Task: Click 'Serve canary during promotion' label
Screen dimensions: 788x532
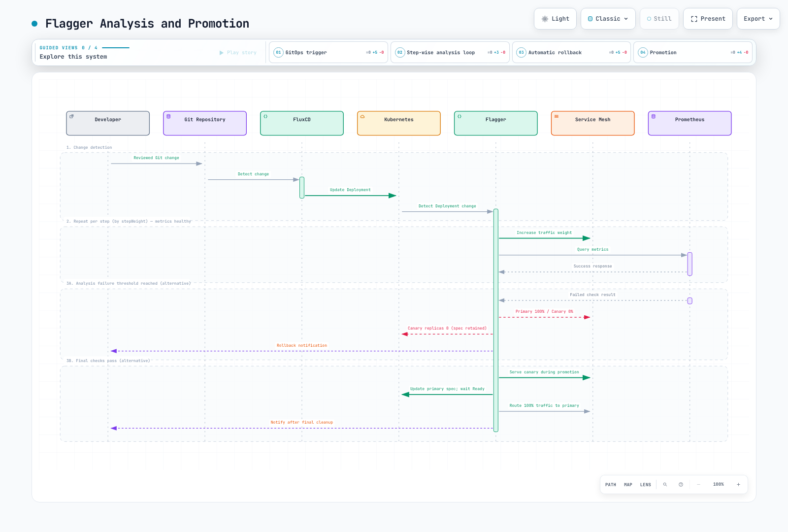Action: tap(544, 372)
